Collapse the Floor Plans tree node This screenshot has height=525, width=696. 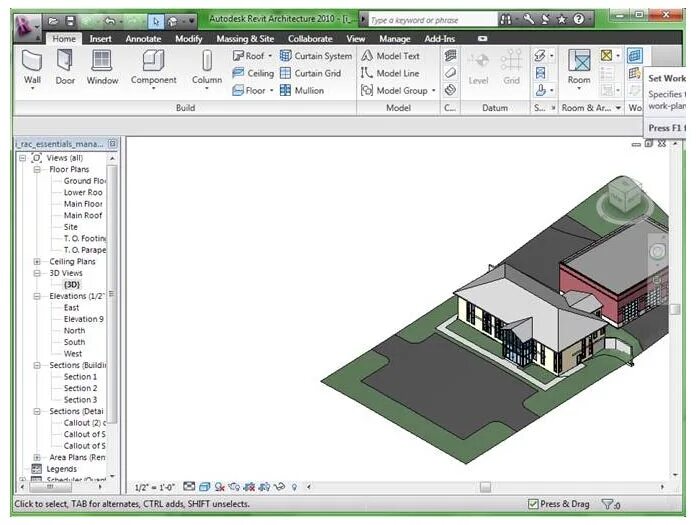pos(37,170)
